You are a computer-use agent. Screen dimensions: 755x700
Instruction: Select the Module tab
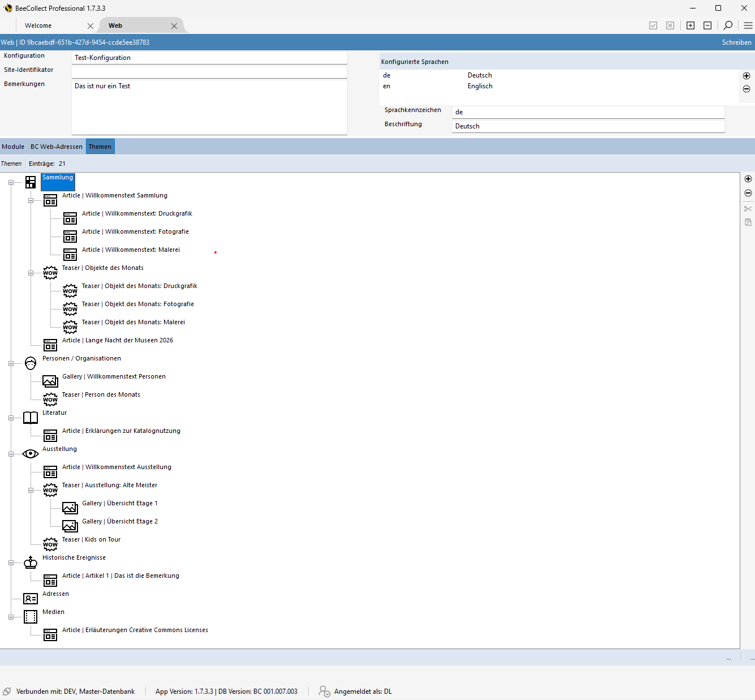pos(13,147)
